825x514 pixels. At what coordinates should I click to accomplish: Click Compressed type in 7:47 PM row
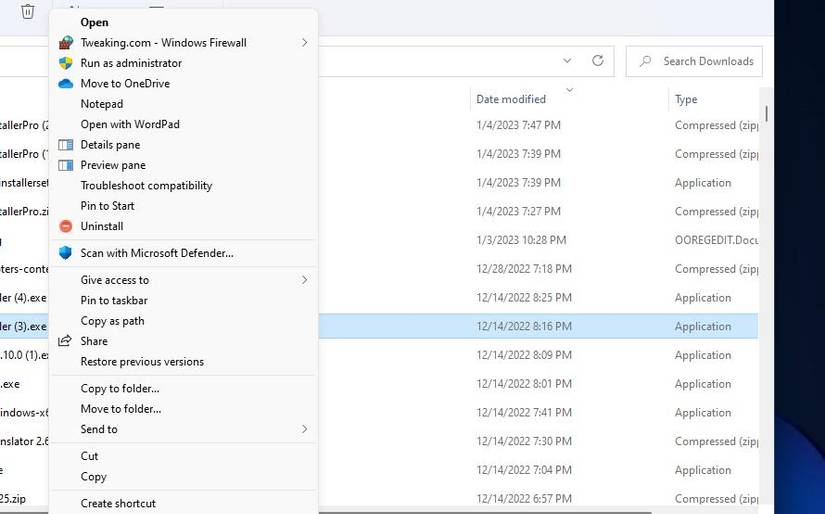click(716, 125)
